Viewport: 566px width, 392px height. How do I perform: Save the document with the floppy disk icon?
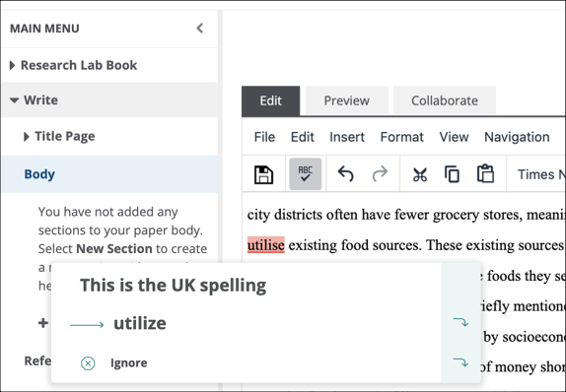click(264, 174)
